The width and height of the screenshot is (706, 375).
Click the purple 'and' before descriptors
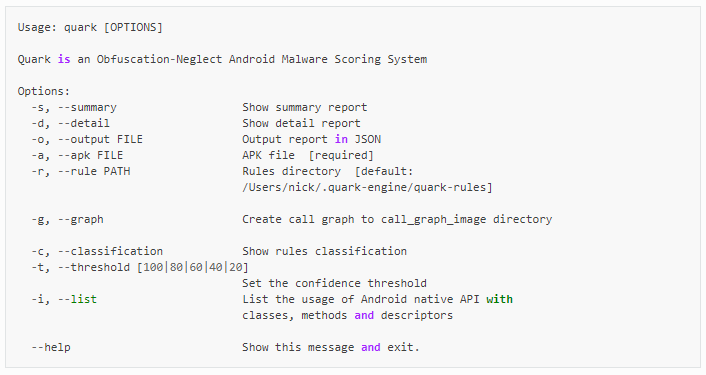364,316
